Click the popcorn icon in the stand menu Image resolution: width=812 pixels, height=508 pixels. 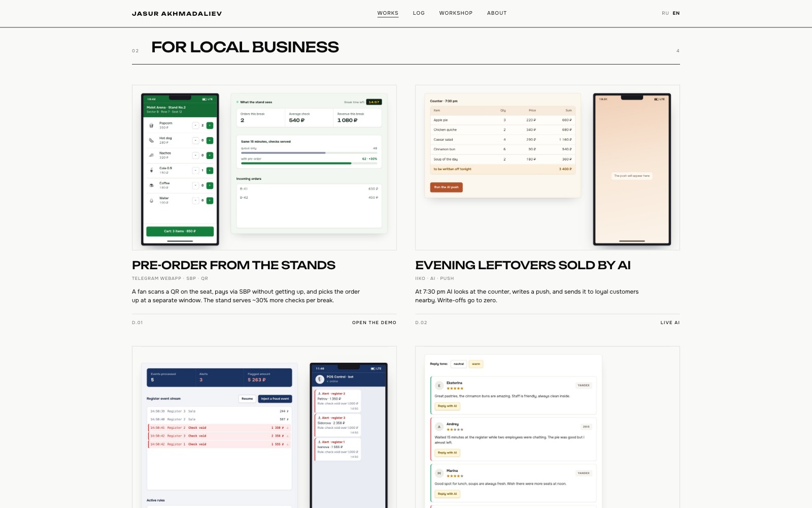coord(151,125)
